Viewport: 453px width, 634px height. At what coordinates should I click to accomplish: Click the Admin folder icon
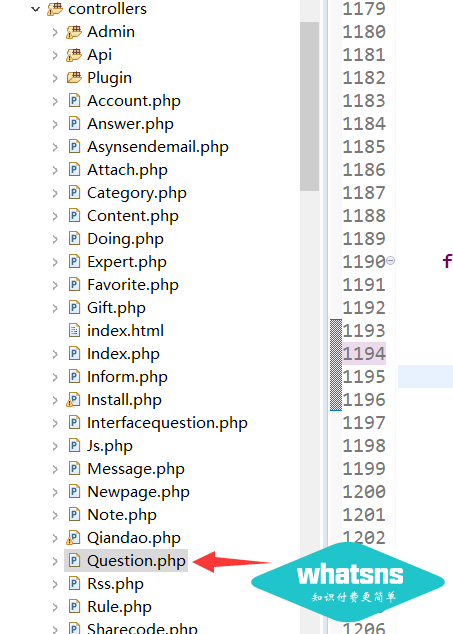[74, 32]
